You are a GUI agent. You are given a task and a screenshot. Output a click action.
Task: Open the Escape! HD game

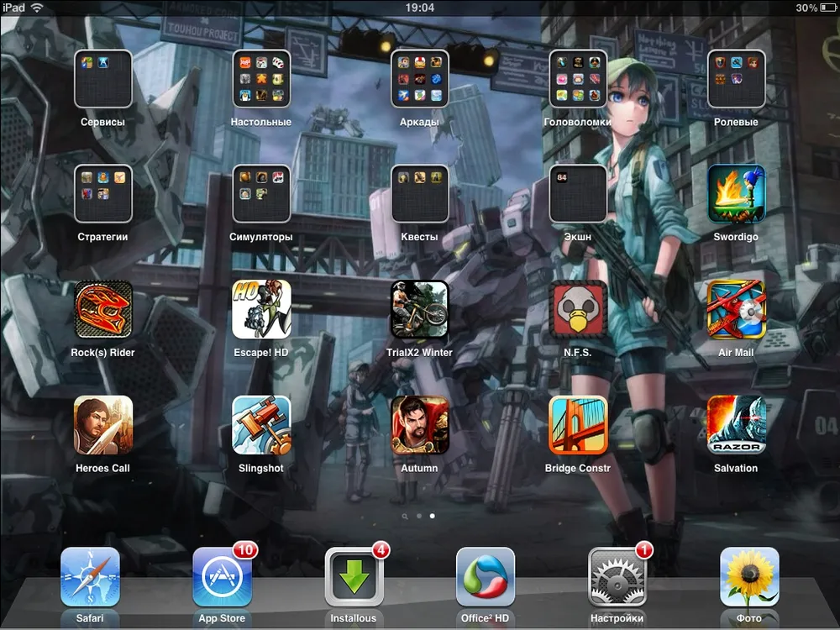coord(261,309)
